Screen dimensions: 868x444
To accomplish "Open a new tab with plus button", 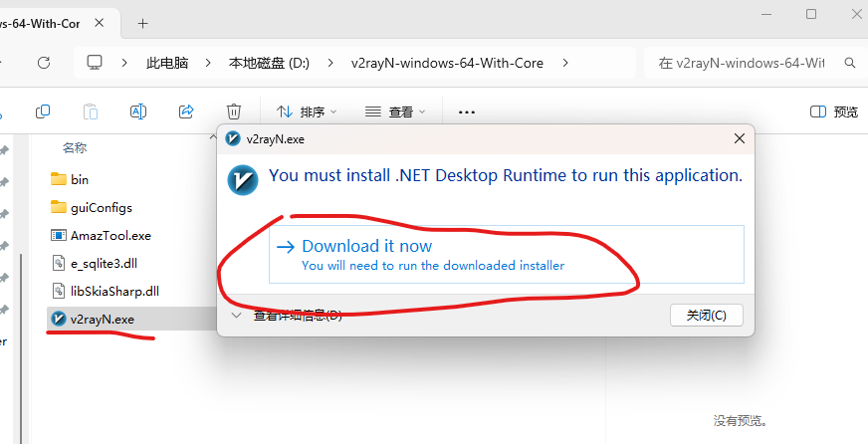I will tap(142, 23).
